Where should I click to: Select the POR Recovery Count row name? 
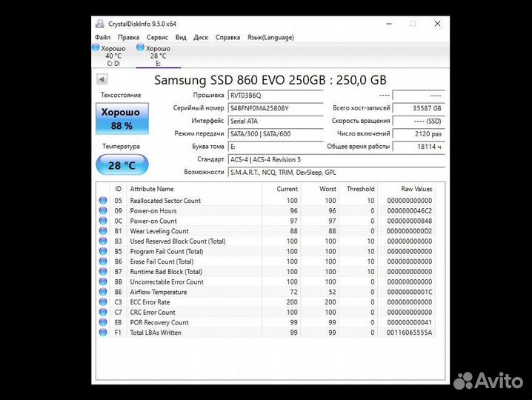point(159,322)
